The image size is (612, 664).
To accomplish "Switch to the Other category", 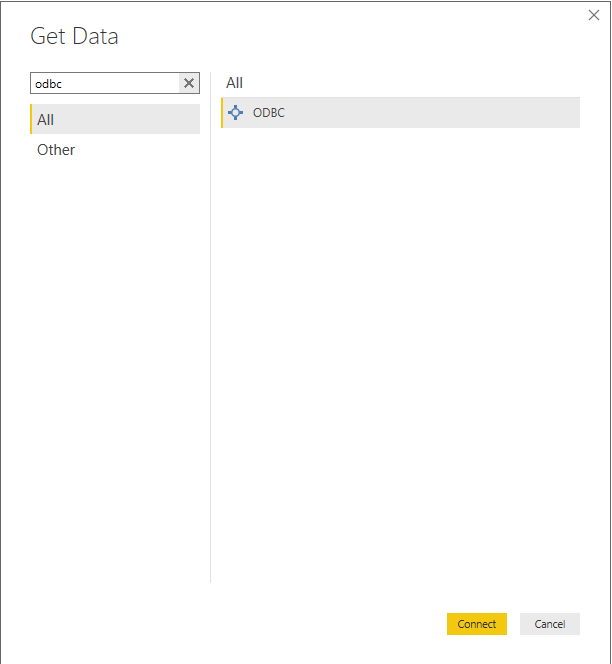I will click(x=56, y=150).
